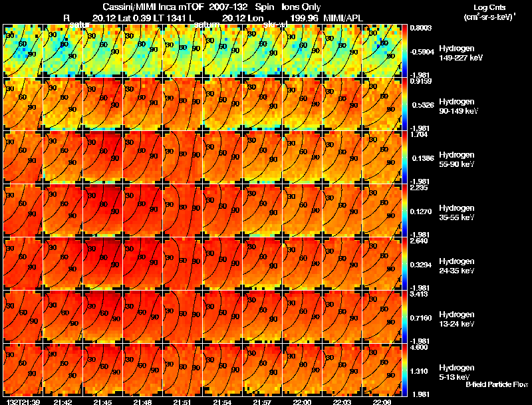Select the 24-35 keV panel at 21:54

[222, 263]
